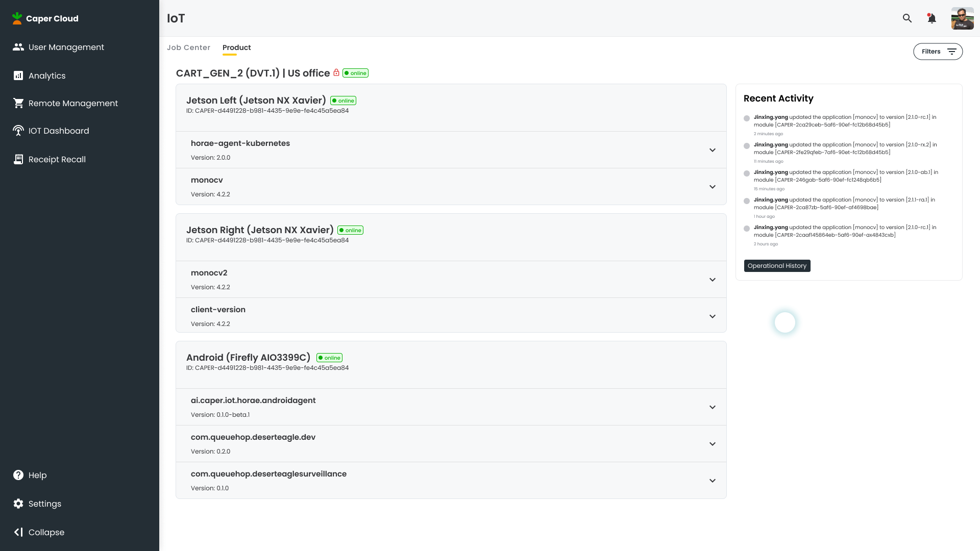Expand com.queuehop.deserteagle.dev details
Image resolution: width=980 pixels, height=551 pixels.
click(712, 444)
